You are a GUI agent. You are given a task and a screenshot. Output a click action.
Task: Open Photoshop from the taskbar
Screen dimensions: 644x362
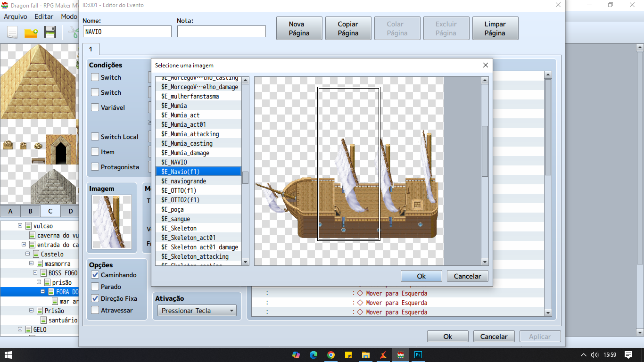coord(418,355)
